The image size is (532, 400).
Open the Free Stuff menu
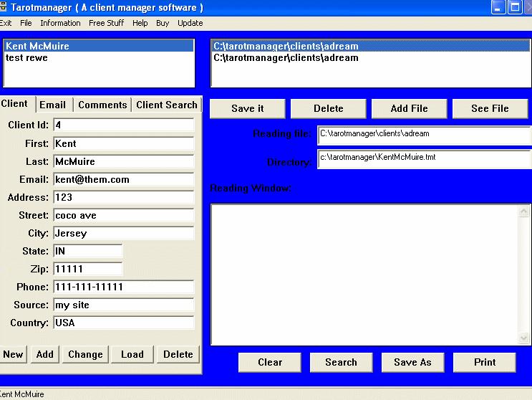[106, 23]
